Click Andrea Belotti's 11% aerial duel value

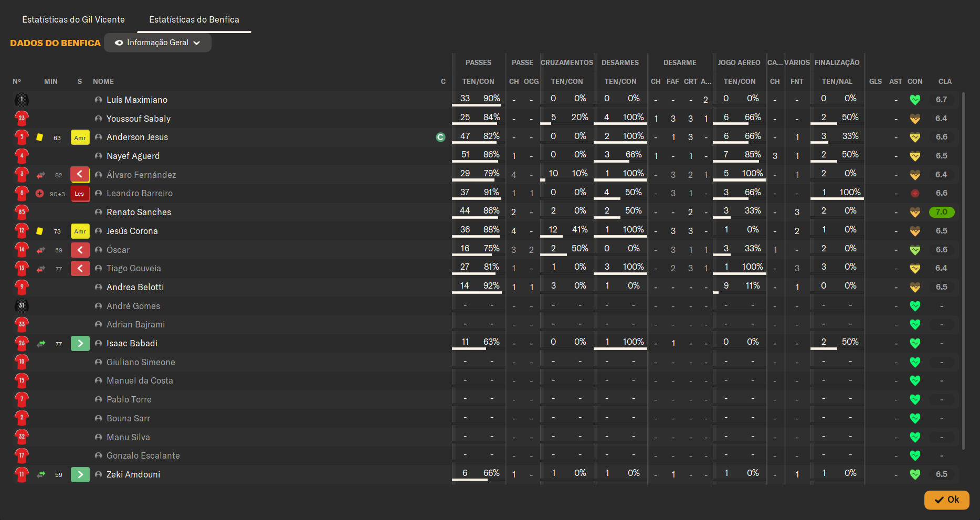tap(753, 286)
